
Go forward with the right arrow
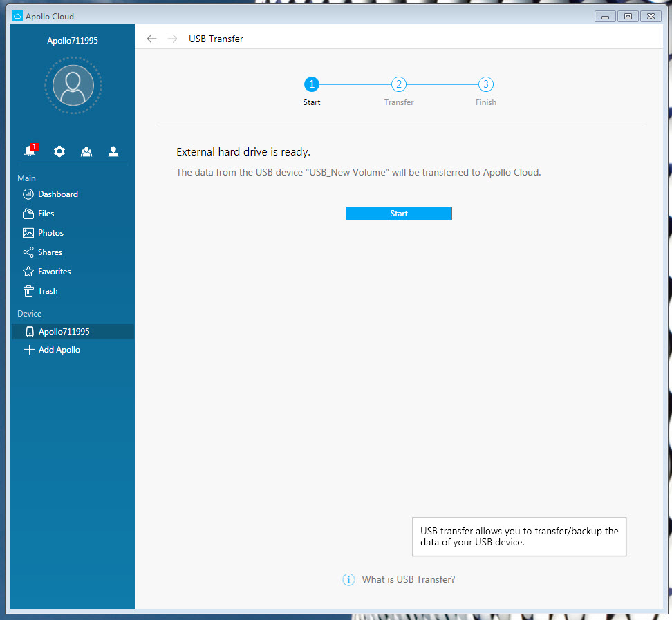tap(172, 39)
